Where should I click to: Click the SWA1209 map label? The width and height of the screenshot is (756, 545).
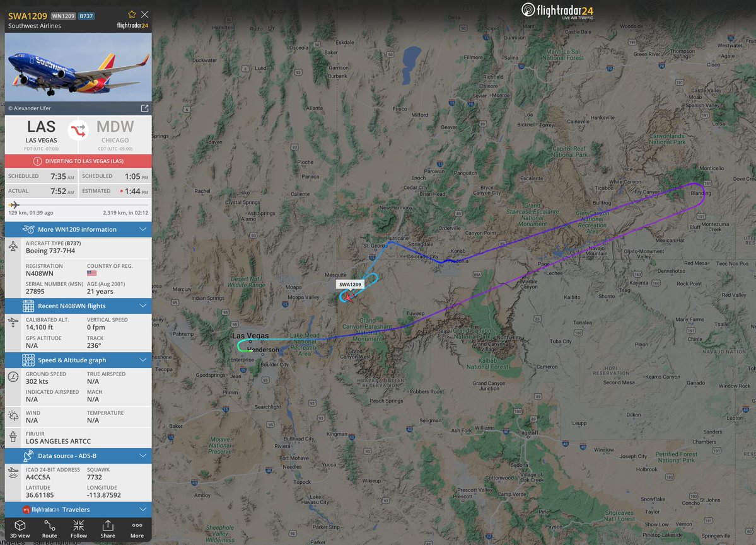coord(350,284)
